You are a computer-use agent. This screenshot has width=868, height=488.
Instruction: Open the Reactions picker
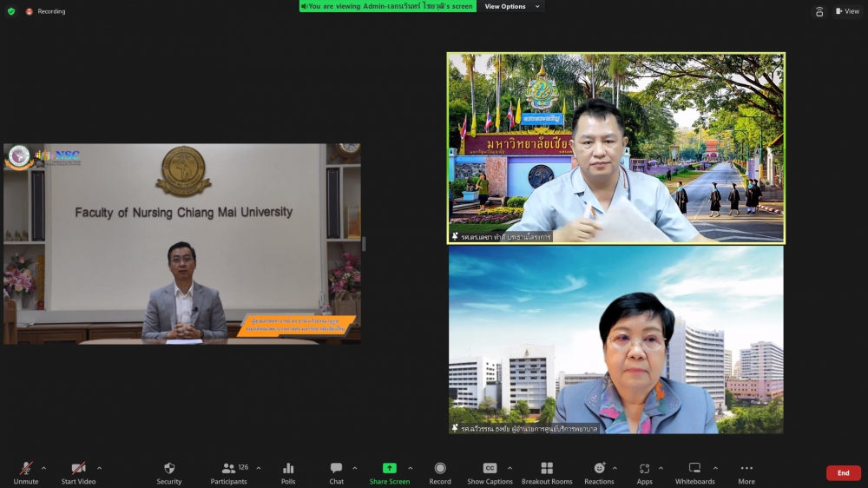coord(599,468)
